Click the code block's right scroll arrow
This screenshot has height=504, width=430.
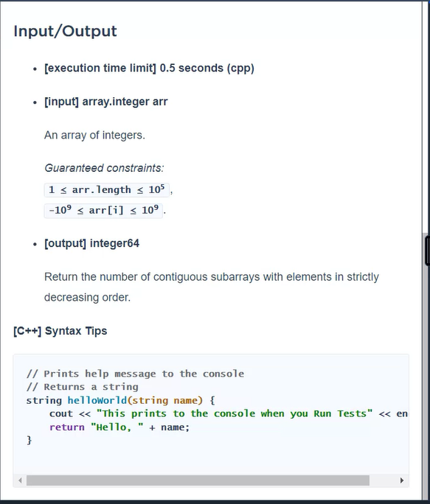pyautogui.click(x=402, y=480)
